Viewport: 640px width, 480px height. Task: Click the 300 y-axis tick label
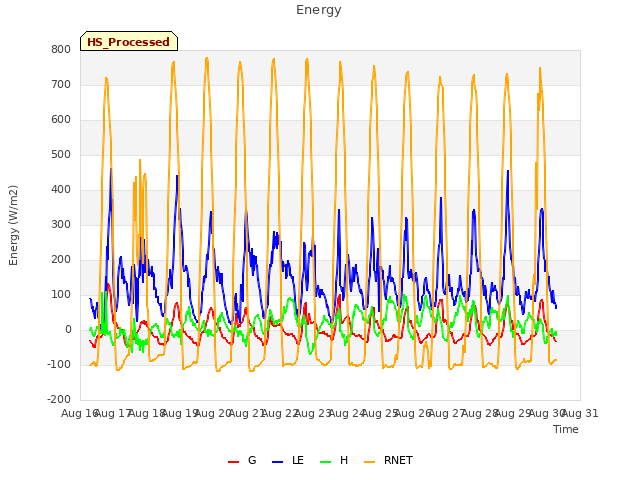[x=61, y=224]
